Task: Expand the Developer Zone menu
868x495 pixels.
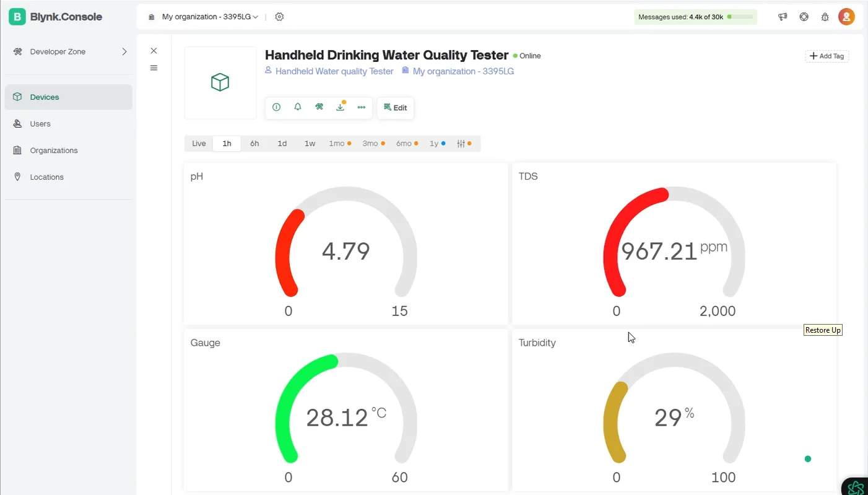Action: [x=69, y=51]
